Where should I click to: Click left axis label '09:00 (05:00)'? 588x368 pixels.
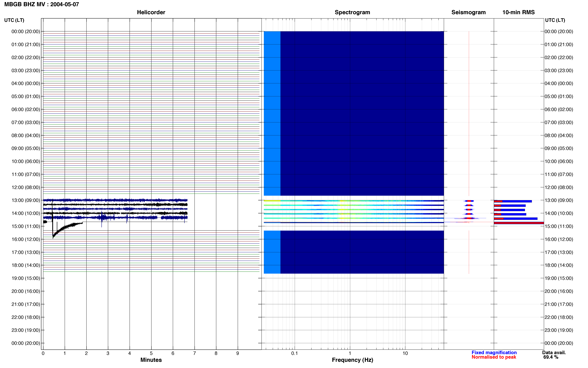(x=26, y=148)
